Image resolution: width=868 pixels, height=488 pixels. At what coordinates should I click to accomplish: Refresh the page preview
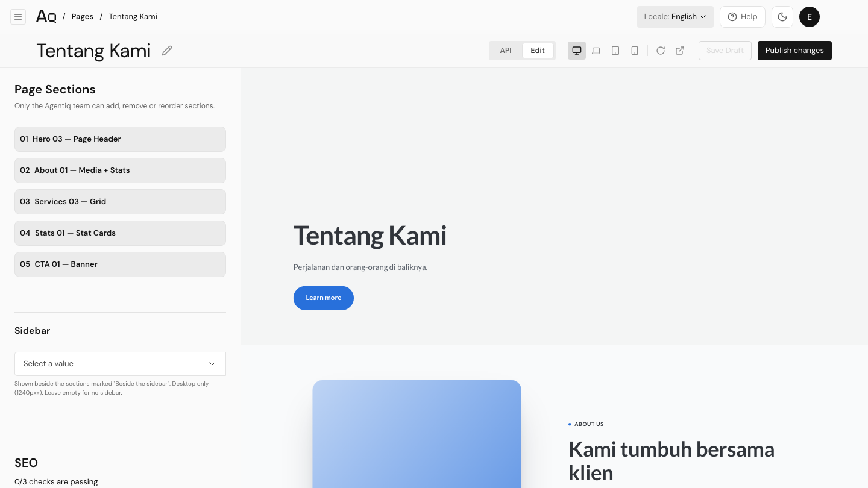pos(661,51)
